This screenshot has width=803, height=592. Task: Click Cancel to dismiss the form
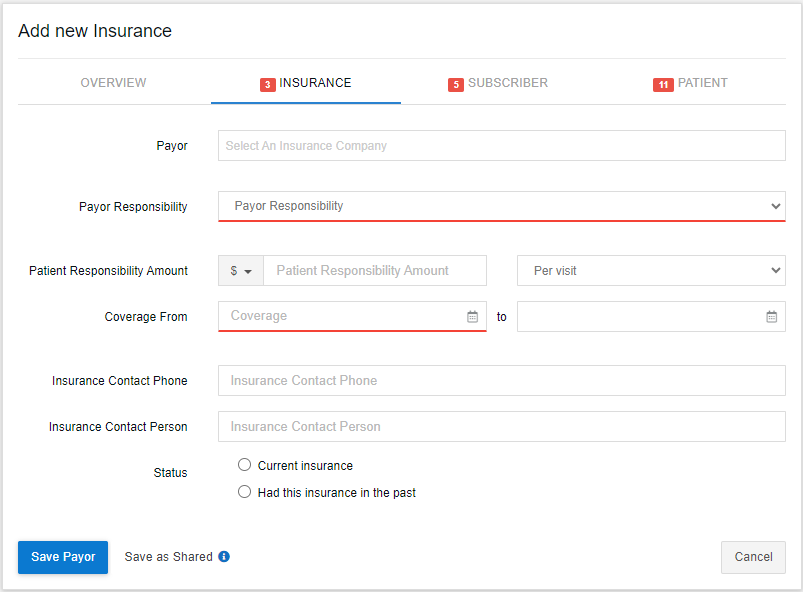click(752, 557)
